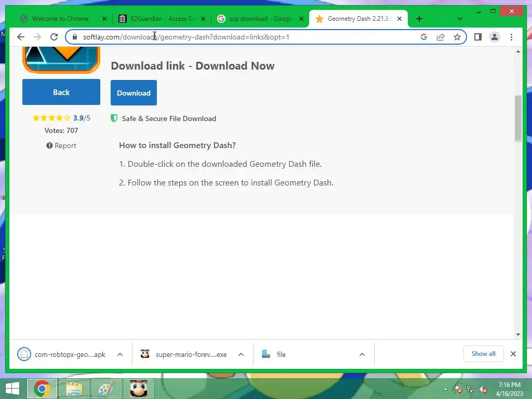The height and width of the screenshot is (399, 532).
Task: Click the network tray icon
Action: (x=471, y=389)
